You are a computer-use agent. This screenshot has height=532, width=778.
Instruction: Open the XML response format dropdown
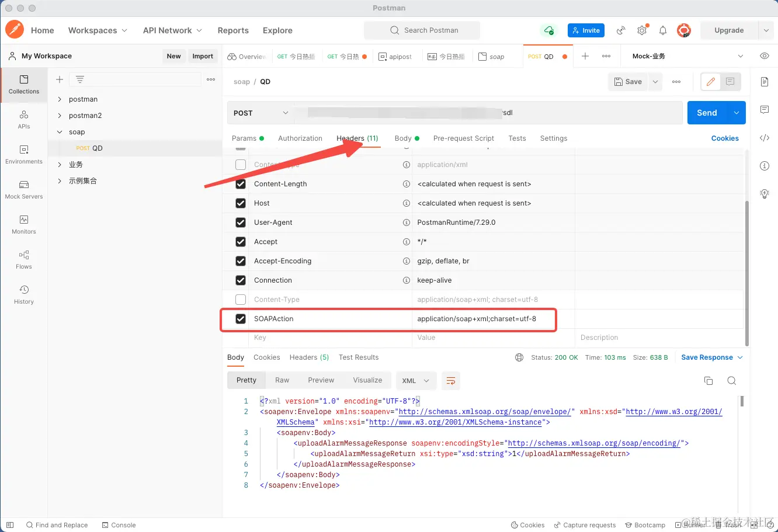tap(416, 381)
